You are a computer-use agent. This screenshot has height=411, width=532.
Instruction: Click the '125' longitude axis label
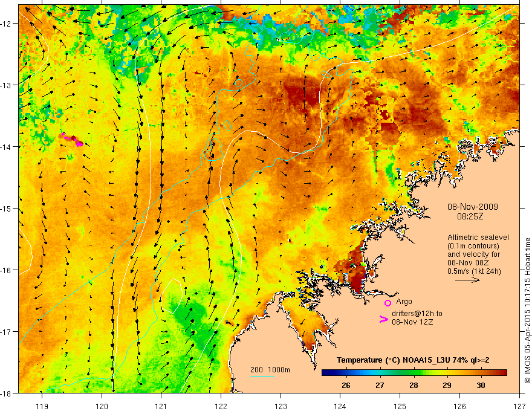pos(400,406)
